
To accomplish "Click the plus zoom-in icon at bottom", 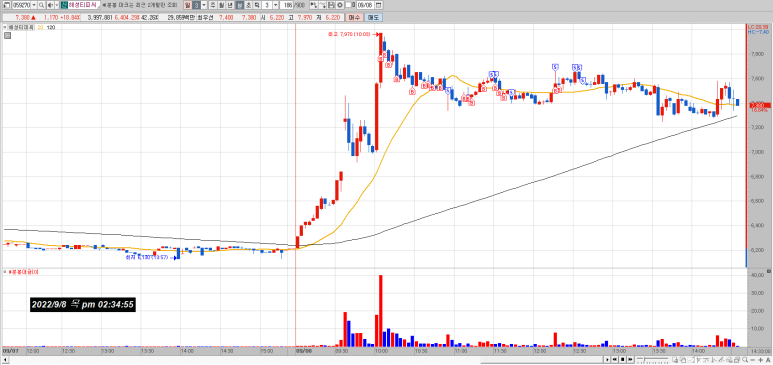I will tap(760, 360).
